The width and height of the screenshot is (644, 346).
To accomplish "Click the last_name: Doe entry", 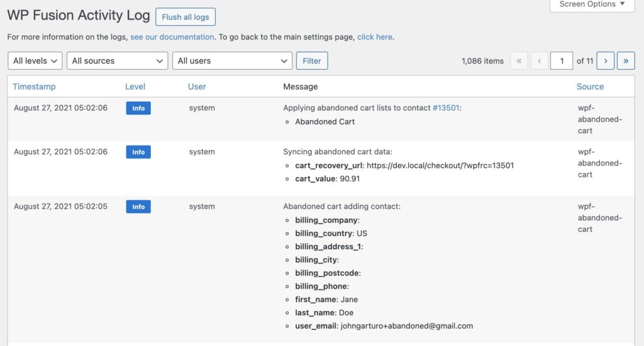I will click(324, 313).
